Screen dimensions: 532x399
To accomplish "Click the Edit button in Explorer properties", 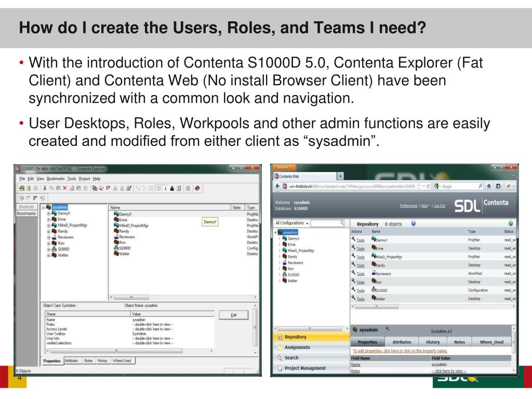I will 233,315.
